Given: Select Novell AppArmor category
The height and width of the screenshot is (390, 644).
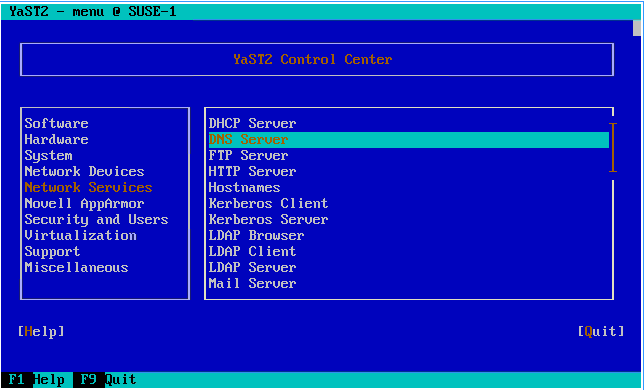Looking at the screenshot, I should 84,204.
